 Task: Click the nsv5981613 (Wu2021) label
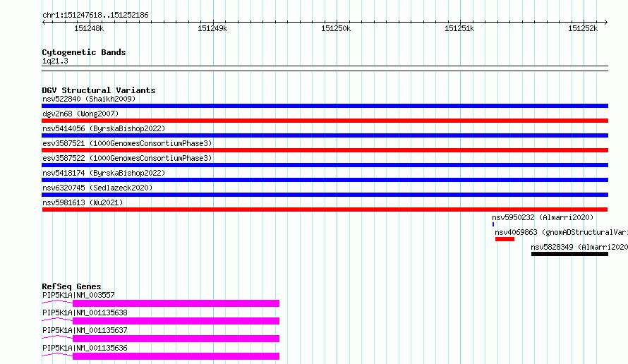click(83, 202)
